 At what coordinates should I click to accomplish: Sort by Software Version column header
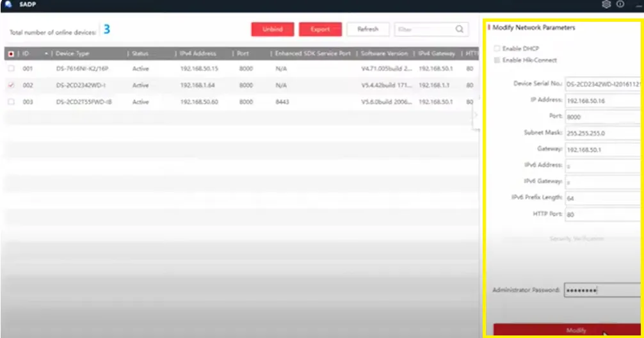click(x=385, y=53)
